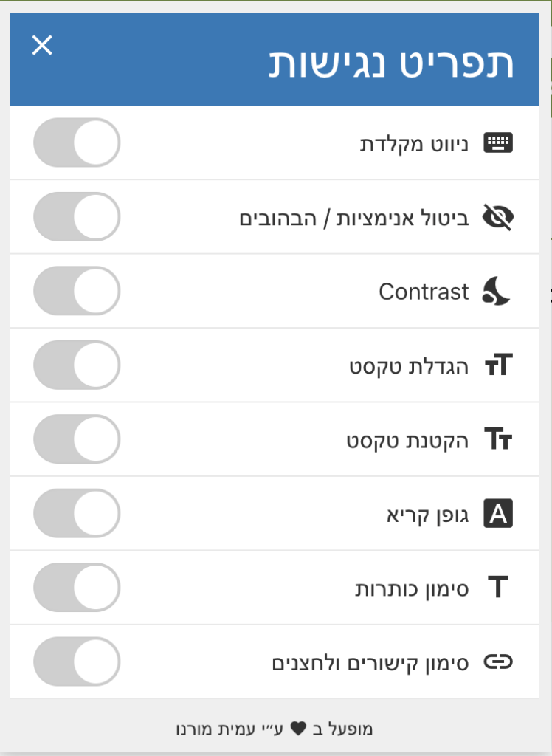Click the enlarge text icon
Viewport: 552px width, 756px height.
point(497,365)
